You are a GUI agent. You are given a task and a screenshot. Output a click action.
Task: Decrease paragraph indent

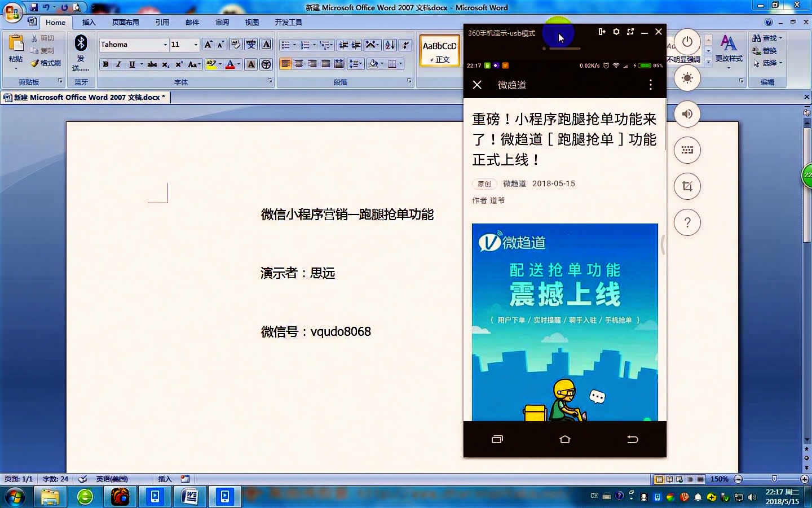click(x=343, y=45)
